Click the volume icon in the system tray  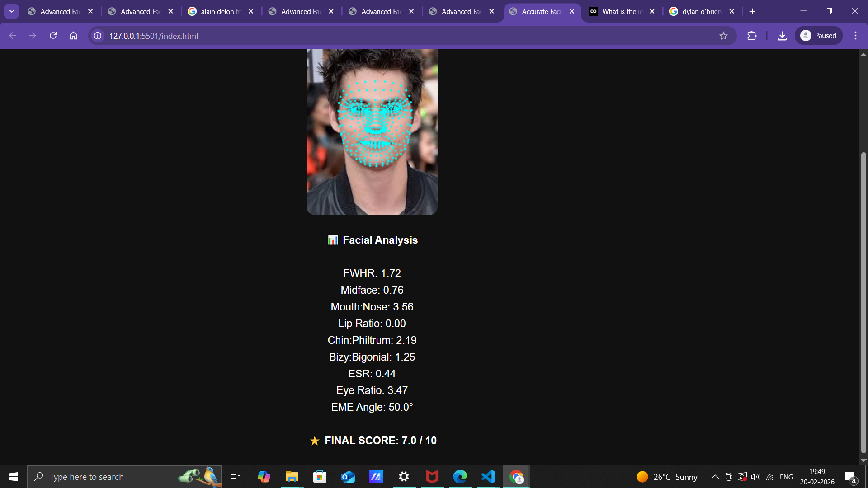755,476
